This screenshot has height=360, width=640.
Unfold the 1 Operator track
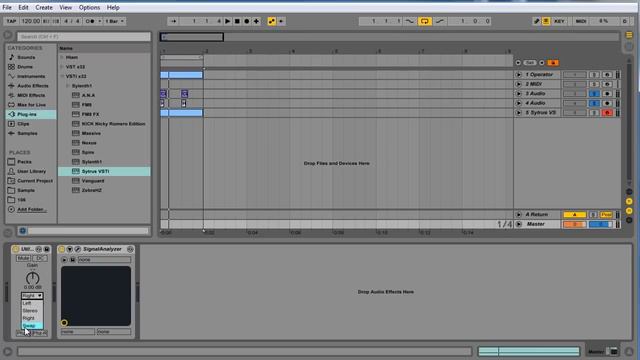pos(518,75)
